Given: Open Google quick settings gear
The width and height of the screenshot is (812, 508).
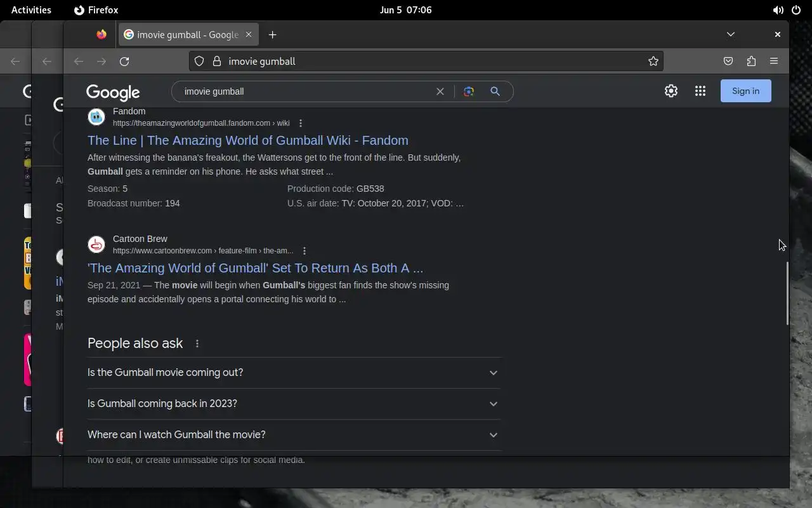Looking at the screenshot, I should (671, 91).
